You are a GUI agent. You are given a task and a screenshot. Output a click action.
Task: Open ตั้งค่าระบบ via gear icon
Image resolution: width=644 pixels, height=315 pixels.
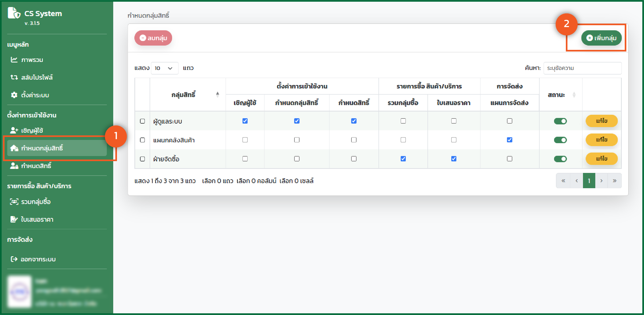point(14,95)
